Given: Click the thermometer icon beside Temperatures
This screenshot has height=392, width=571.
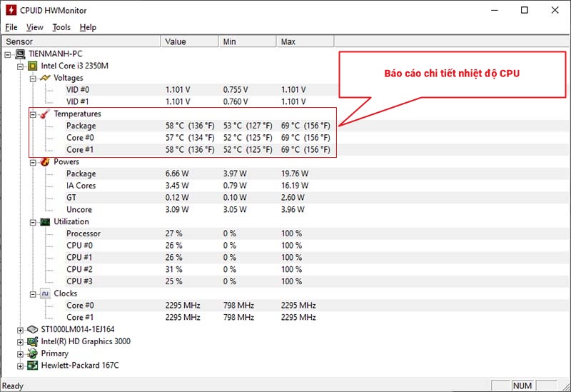Looking at the screenshot, I should (45, 114).
